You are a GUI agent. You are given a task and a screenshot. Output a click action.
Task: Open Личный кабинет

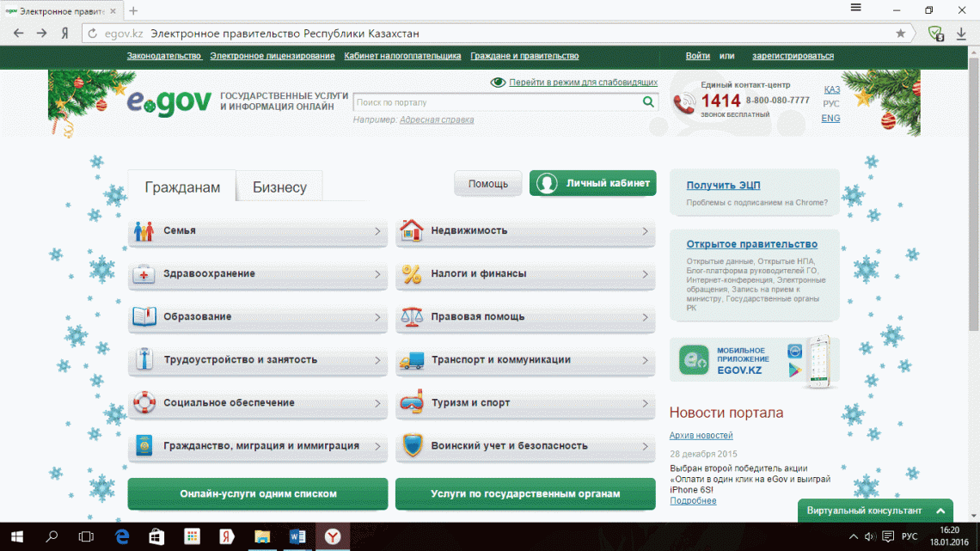tap(592, 182)
